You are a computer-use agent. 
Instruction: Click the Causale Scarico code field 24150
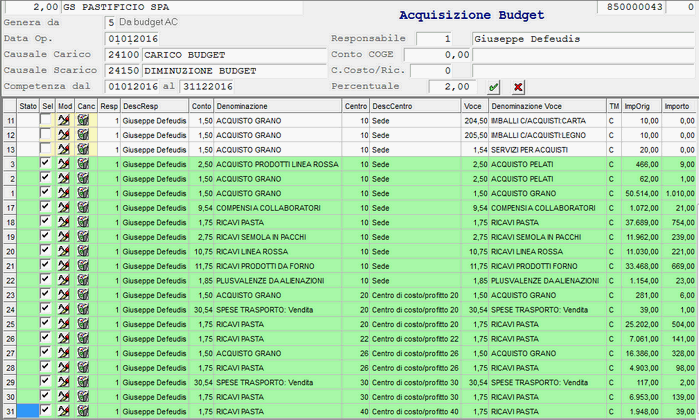pos(123,71)
